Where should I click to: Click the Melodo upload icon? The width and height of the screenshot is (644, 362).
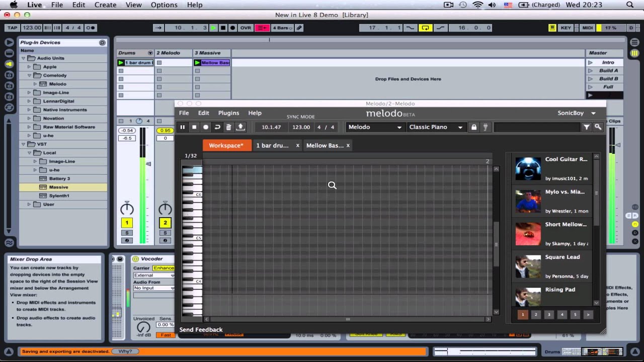point(240,127)
